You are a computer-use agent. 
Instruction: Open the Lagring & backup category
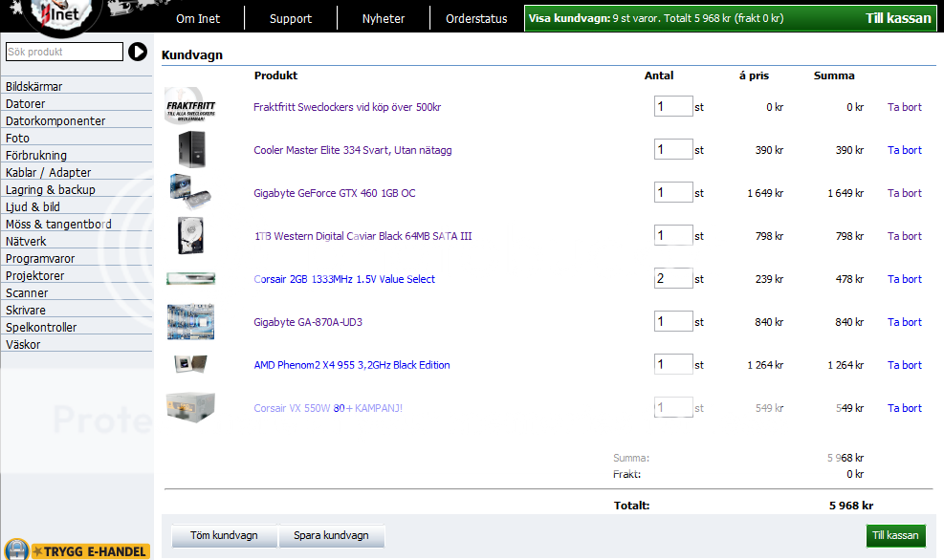[51, 190]
